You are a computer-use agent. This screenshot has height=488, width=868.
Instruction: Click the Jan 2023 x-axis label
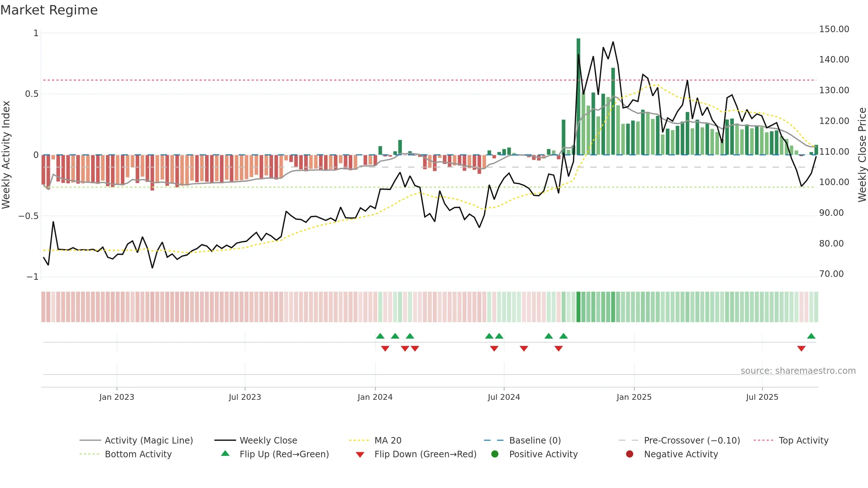coord(117,397)
